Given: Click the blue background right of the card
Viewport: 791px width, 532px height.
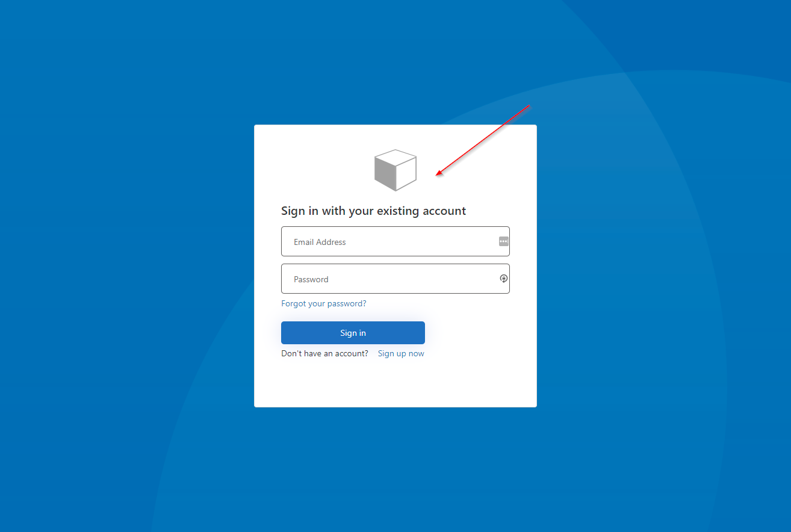Looking at the screenshot, I should [x=662, y=266].
